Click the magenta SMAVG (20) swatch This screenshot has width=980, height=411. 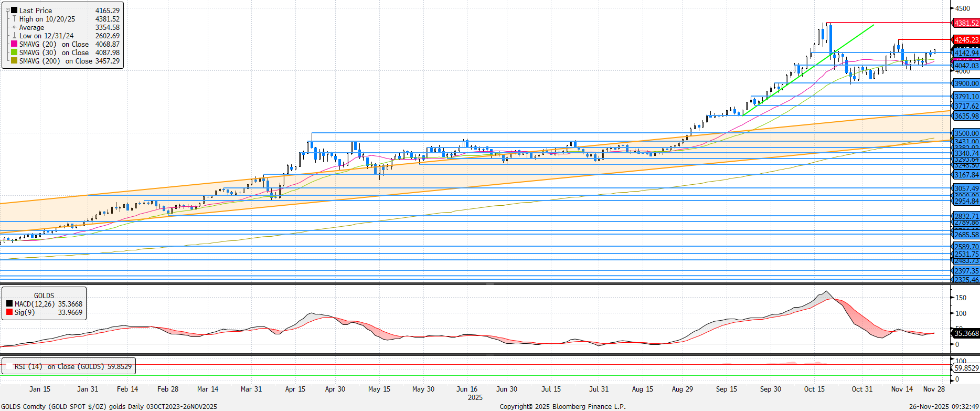click(x=14, y=44)
